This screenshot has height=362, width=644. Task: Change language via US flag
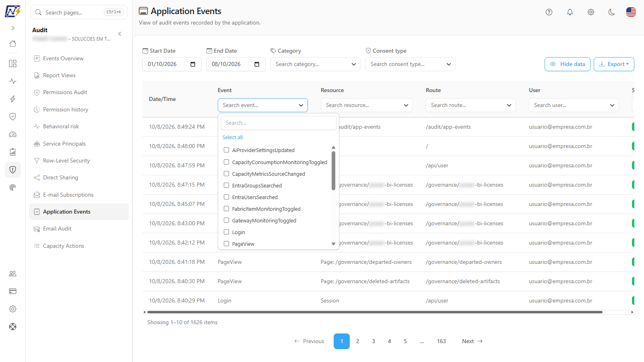[631, 12]
